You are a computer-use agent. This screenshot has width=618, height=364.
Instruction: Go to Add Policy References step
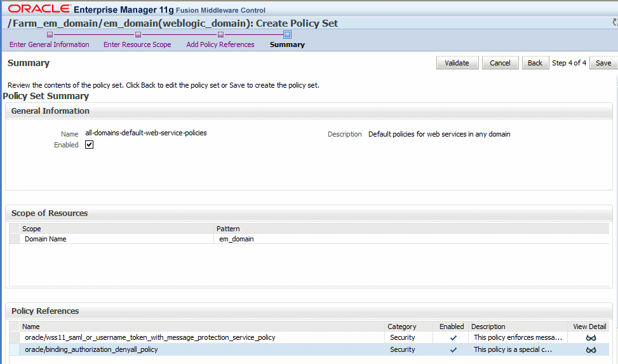(220, 44)
